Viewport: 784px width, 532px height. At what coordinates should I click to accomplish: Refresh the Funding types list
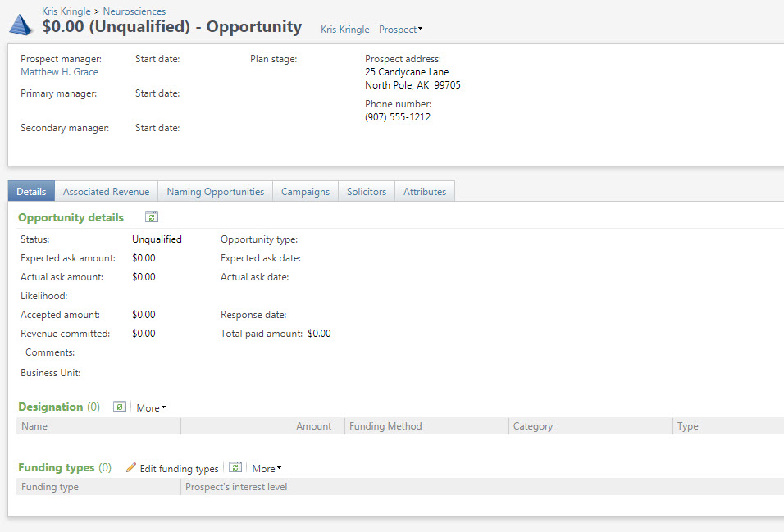[x=235, y=467]
